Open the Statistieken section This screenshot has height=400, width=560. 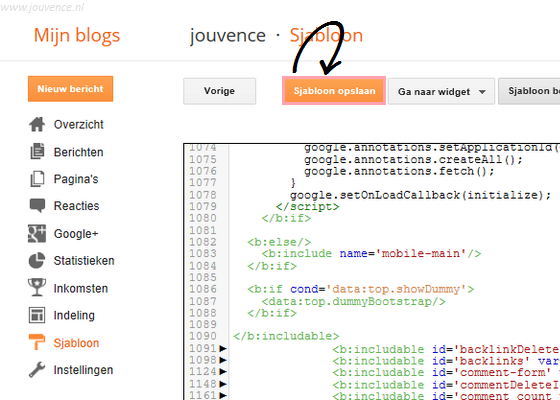[84, 261]
